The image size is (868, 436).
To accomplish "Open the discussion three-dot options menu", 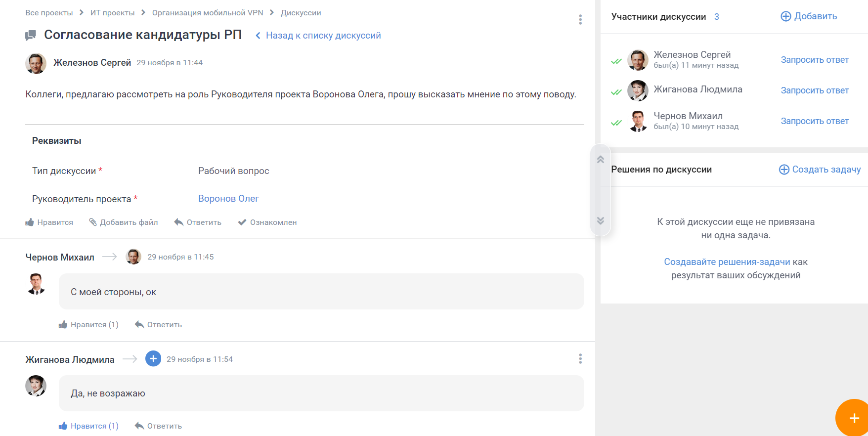I will [580, 19].
